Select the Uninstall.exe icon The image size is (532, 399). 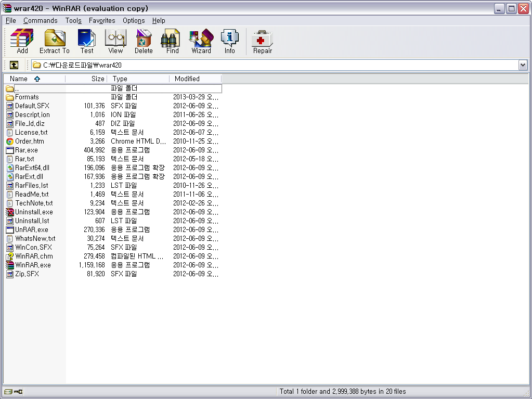tap(10, 212)
